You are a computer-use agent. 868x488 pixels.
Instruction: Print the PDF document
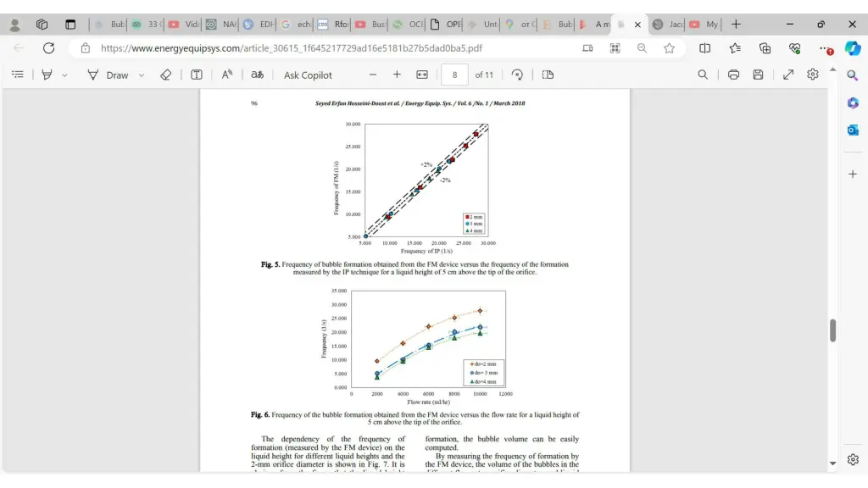point(733,75)
